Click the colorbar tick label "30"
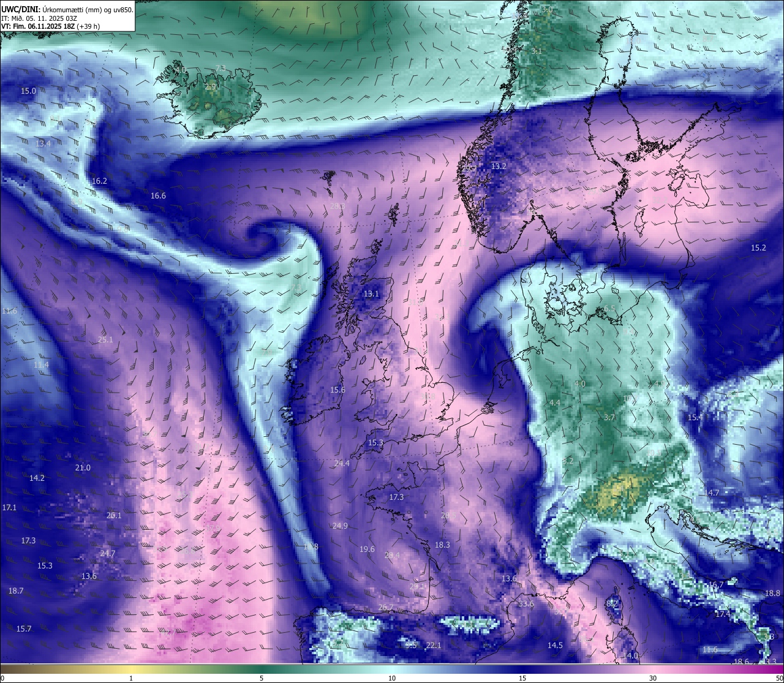Image resolution: width=784 pixels, height=683 pixels. pos(653,678)
